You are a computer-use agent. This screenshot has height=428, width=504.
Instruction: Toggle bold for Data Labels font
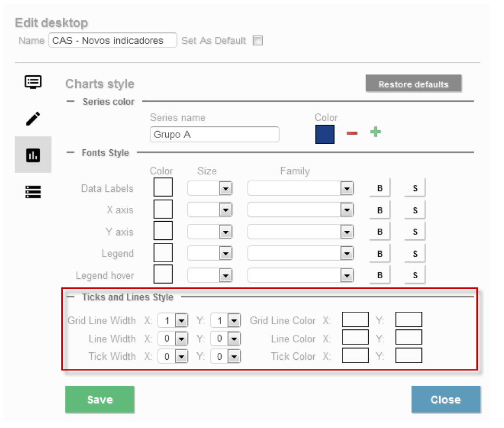click(x=380, y=188)
